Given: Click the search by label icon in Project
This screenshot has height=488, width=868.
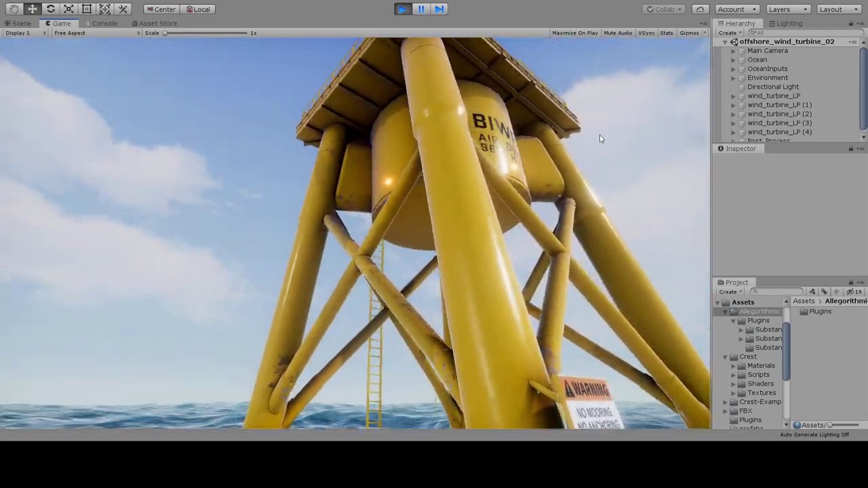Looking at the screenshot, I should [824, 291].
